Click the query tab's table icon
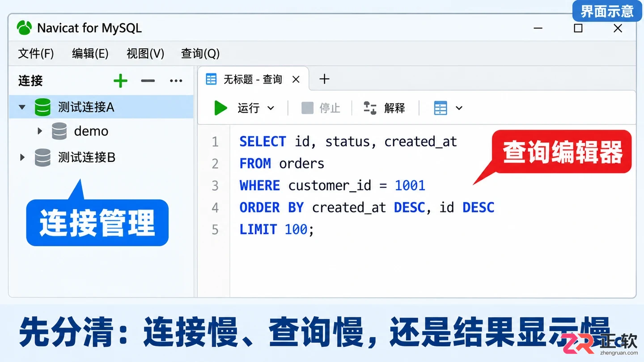The image size is (644, 362). click(x=211, y=80)
